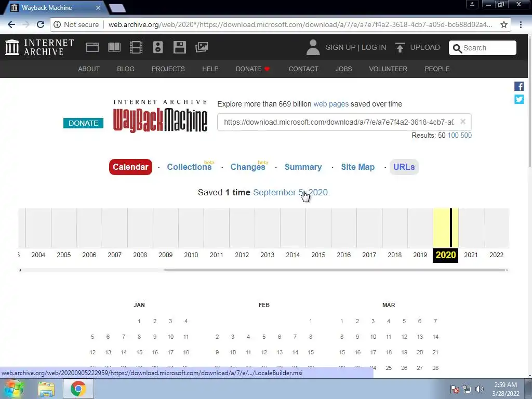Show 500 results

[x=466, y=135]
